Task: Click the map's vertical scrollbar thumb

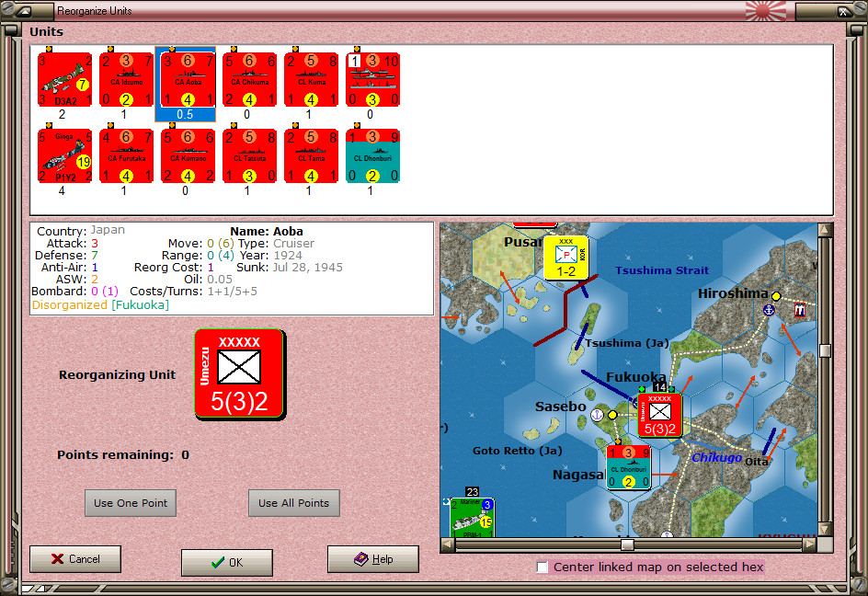Action: click(x=825, y=350)
